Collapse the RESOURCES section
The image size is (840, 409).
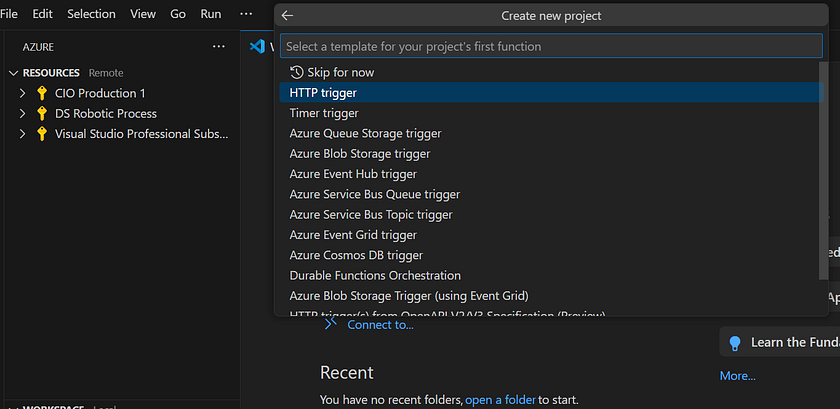point(14,73)
